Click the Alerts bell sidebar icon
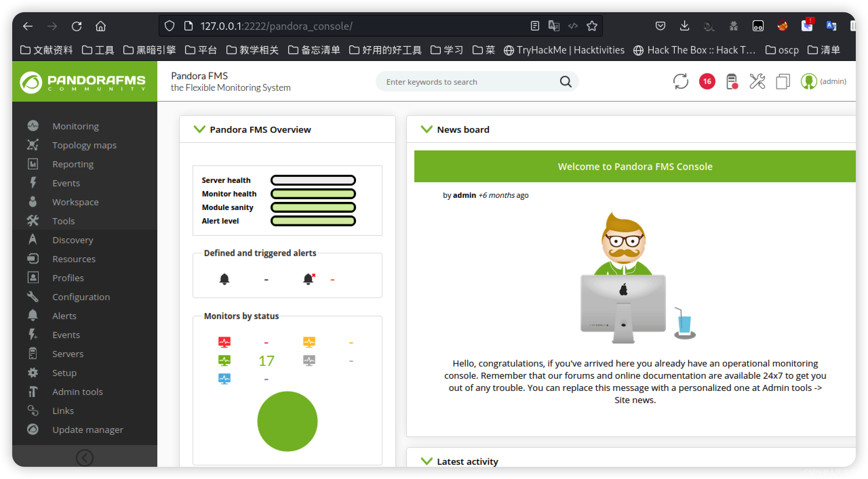Viewport: 868px width, 479px height. point(33,315)
